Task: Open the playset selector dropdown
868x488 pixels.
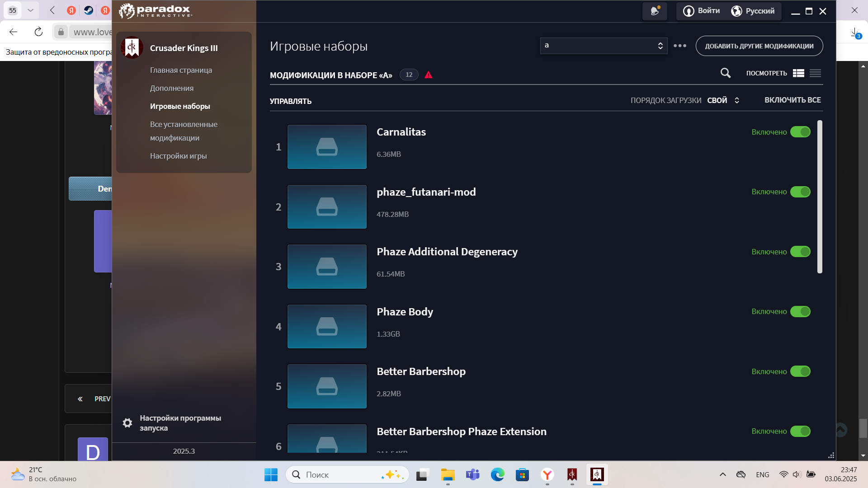Action: (x=604, y=45)
